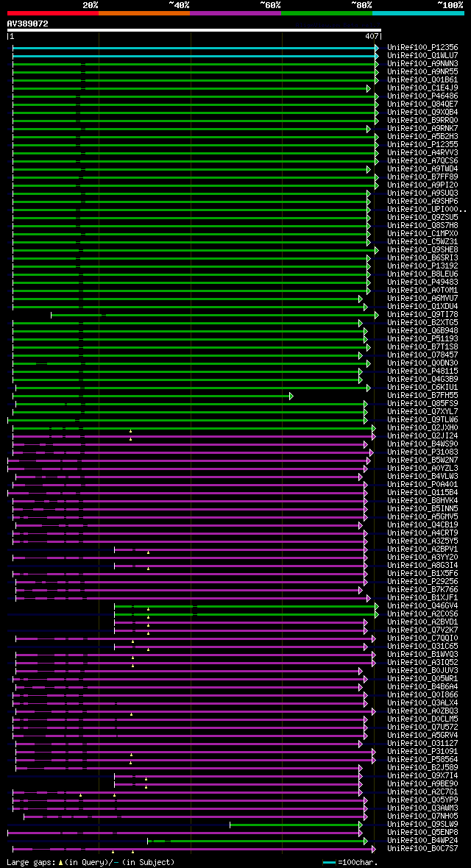This screenshot has height=868, width=471.
Task: Click the cyan scale bar in the legend
Action: click(x=330, y=862)
